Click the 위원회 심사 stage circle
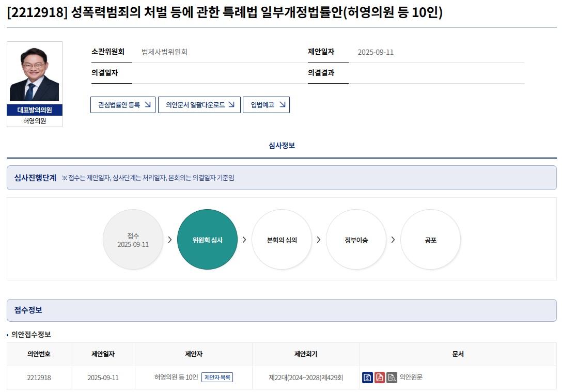This screenshot has width=562, height=392. 207,239
